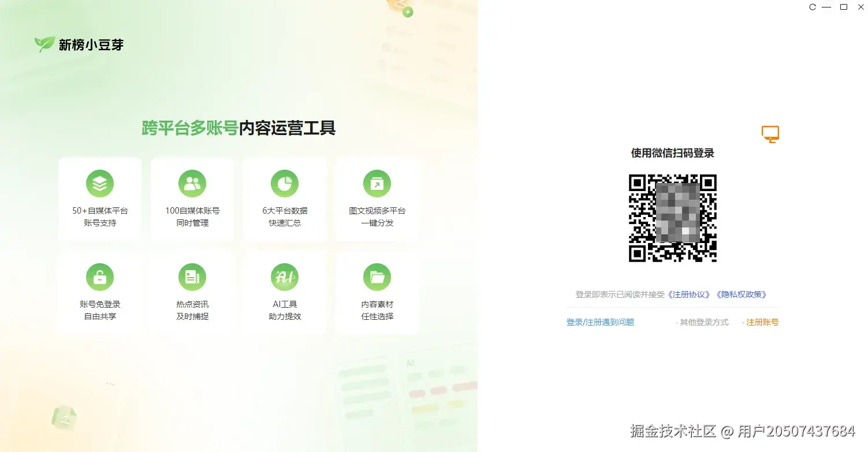Click the 一键分发 card text
Image resolution: width=868 pixels, height=452 pixels.
pos(377,223)
